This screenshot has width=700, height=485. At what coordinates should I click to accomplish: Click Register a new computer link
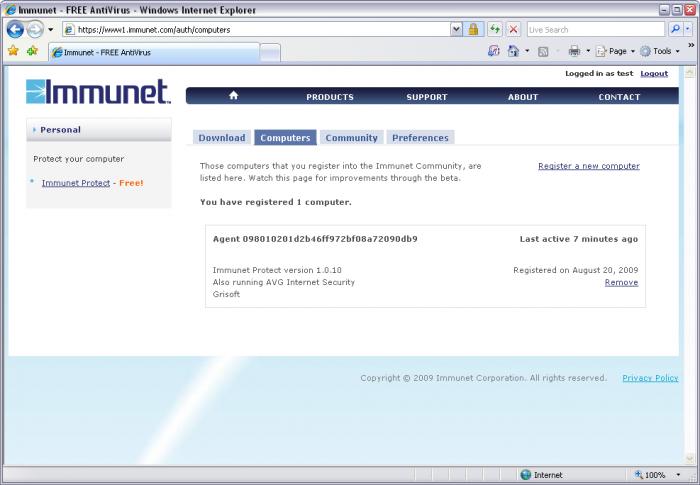589,166
